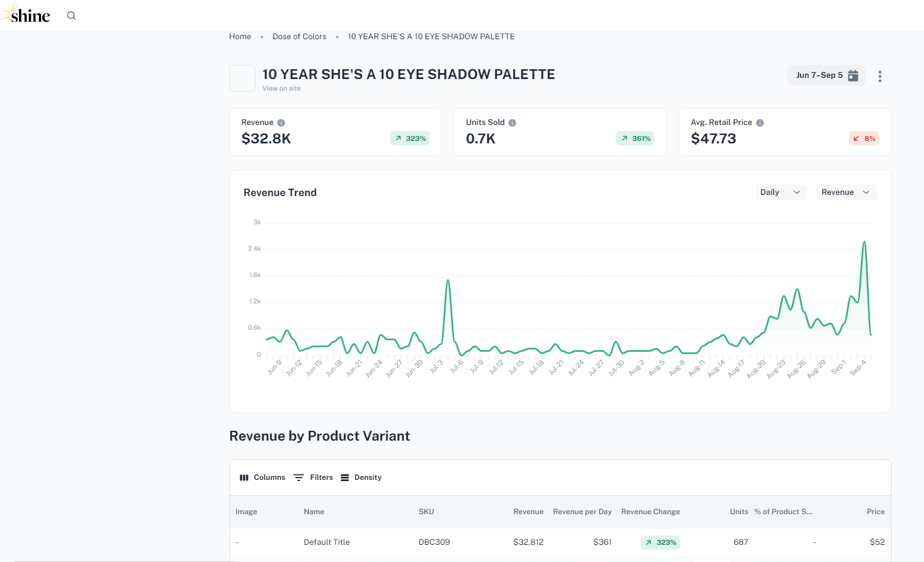Open the Revenue metric dropdown
Viewport: 924px width, 562px height.
(x=846, y=192)
